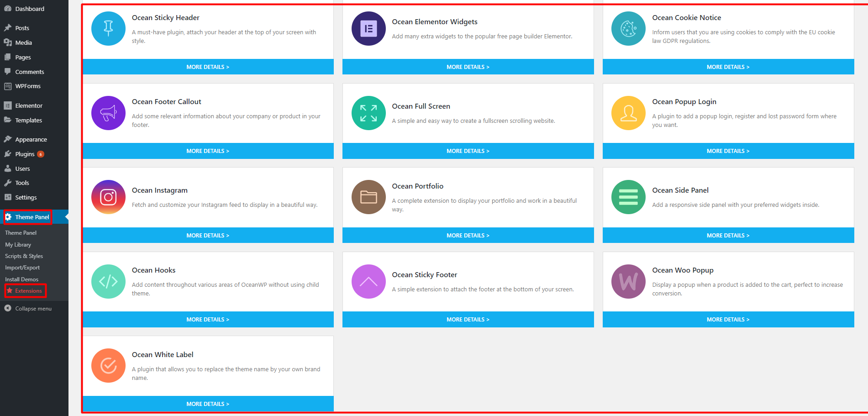Click the Ocean Footer Callout megaphone icon
The width and height of the screenshot is (868, 416).
tap(108, 113)
